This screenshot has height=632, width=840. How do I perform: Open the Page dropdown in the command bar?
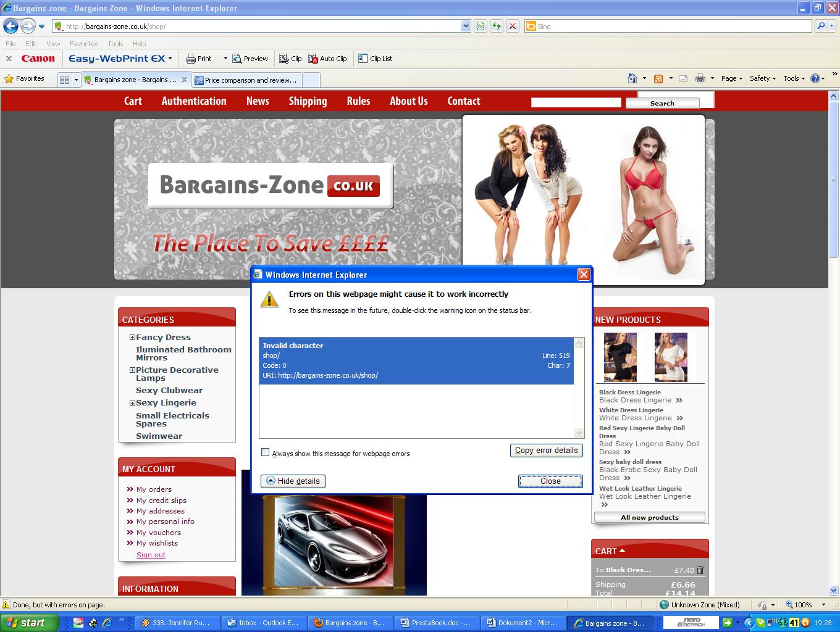pos(731,78)
